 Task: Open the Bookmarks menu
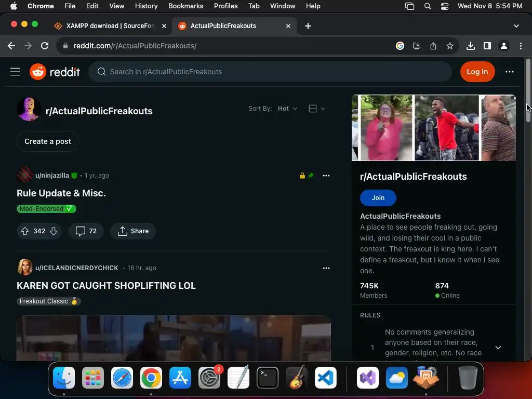185,6
